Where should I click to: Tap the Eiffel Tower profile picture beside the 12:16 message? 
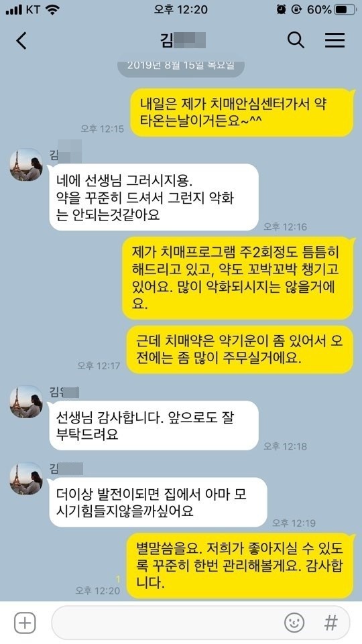point(26,165)
